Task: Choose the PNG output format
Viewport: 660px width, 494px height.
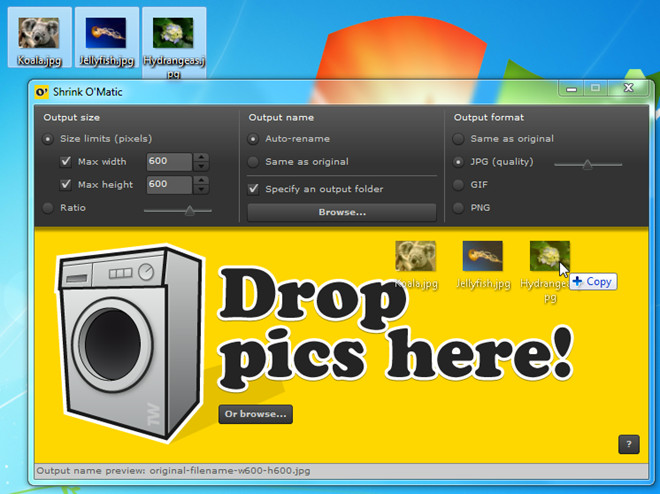Action: 458,207
